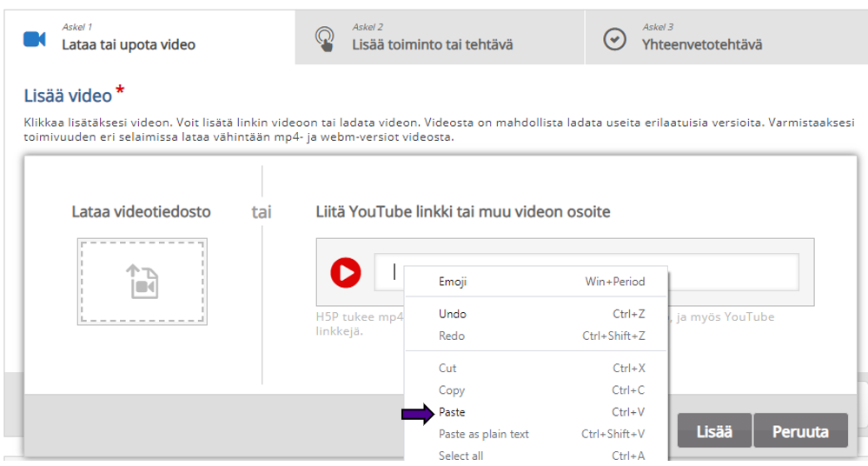Select Emoji in the context menu
This screenshot has height=466, width=868.
(x=454, y=282)
